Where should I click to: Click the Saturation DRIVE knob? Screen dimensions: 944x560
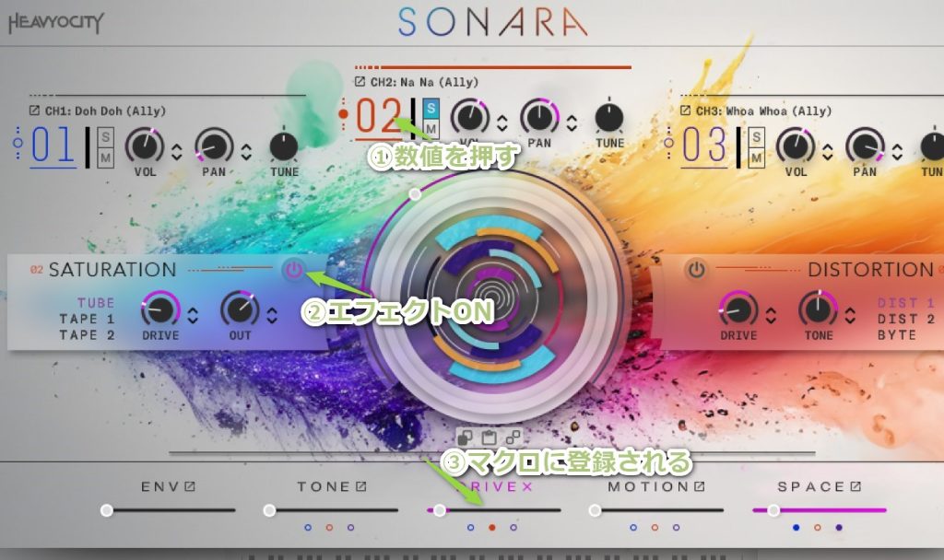point(160,309)
